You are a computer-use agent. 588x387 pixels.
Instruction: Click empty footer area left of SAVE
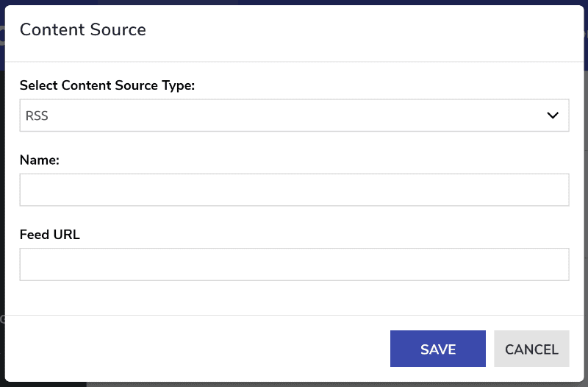click(195, 349)
